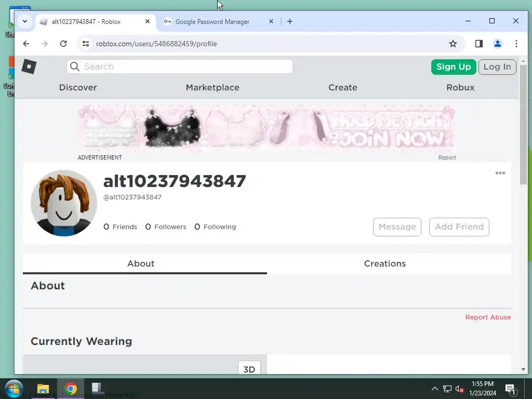This screenshot has height=399, width=532.
Task: Select the About profile tab
Action: [145, 263]
